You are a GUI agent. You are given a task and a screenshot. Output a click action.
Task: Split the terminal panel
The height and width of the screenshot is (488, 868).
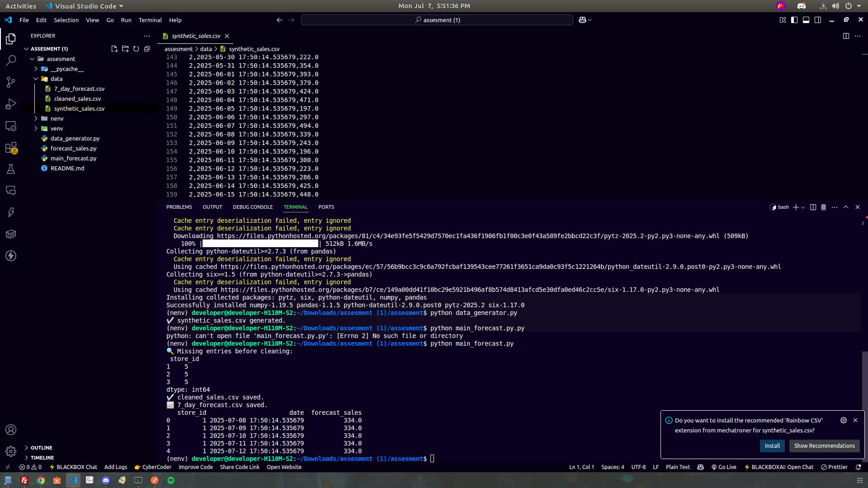(813, 207)
